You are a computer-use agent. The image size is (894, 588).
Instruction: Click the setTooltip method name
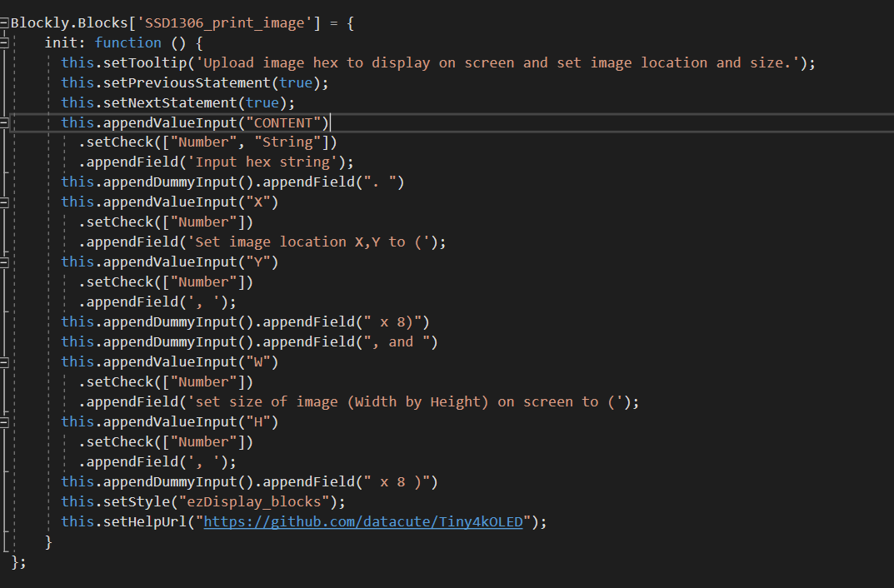pyautogui.click(x=145, y=62)
